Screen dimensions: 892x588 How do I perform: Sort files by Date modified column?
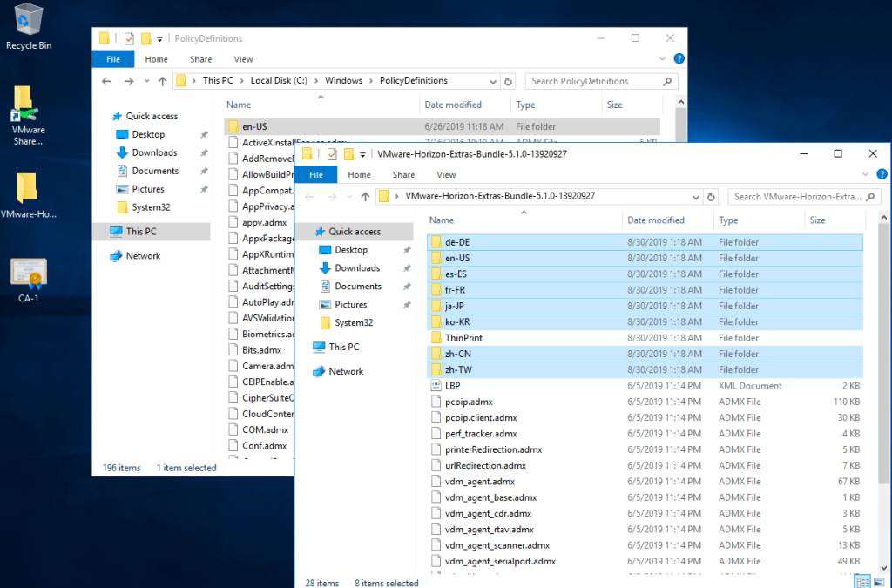click(x=656, y=220)
